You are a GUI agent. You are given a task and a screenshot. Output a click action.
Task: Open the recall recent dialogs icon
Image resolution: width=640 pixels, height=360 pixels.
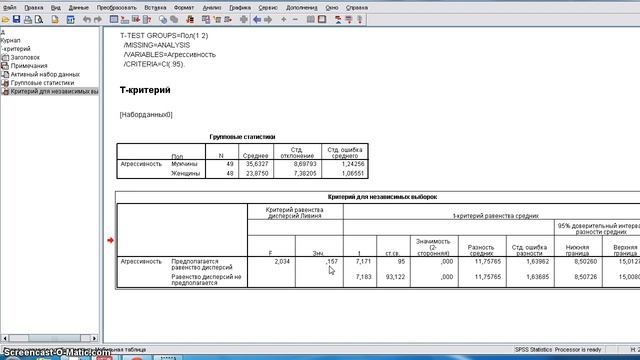click(70, 20)
